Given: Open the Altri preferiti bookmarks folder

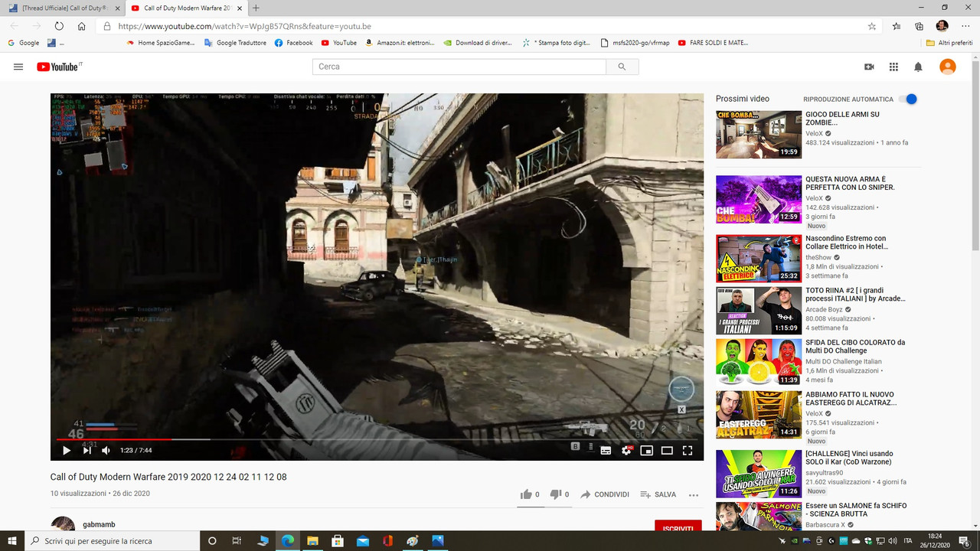Looking at the screenshot, I should coord(949,43).
